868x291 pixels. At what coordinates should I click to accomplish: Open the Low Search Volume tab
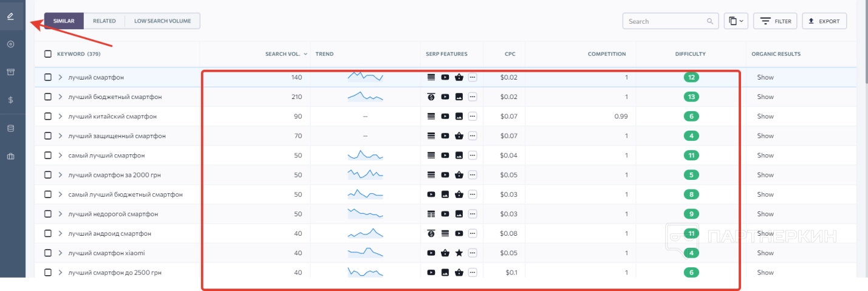coord(162,21)
